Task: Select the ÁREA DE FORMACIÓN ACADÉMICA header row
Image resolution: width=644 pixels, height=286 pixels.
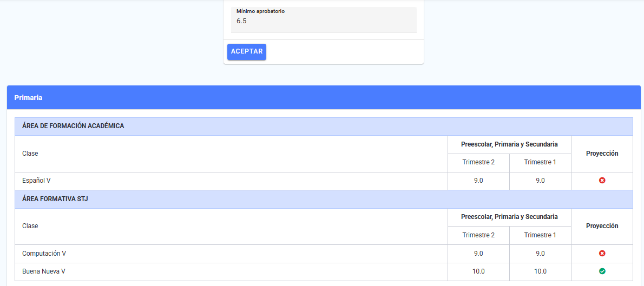Action: point(324,127)
